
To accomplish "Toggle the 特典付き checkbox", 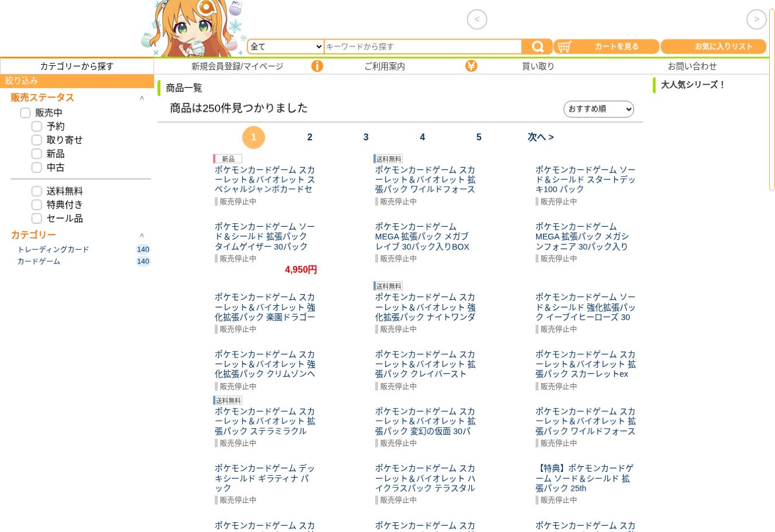I will tap(37, 205).
